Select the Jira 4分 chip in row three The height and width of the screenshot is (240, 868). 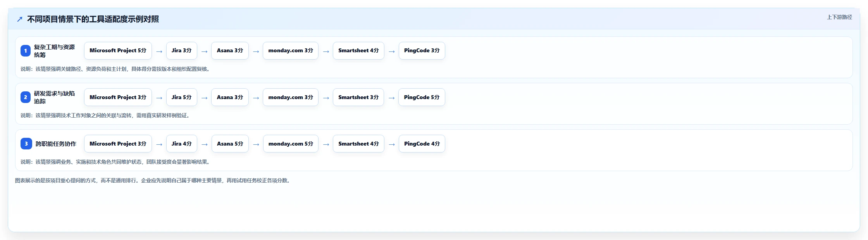(x=182, y=144)
